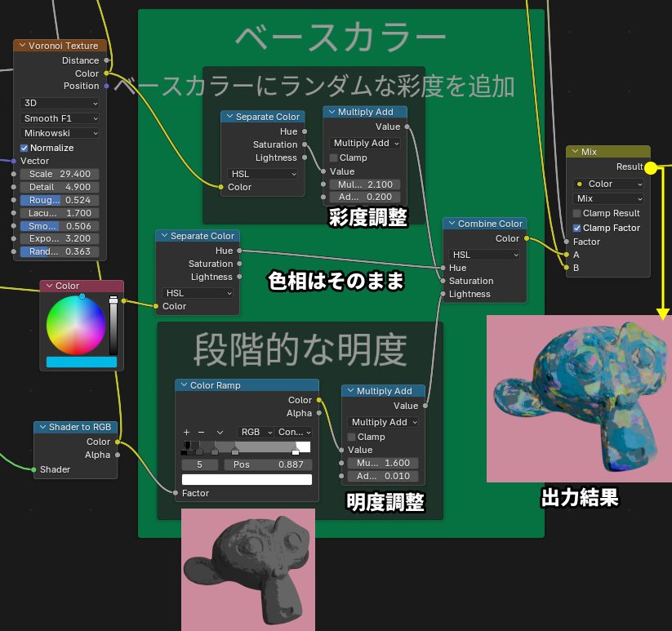
Task: Collapse the Combine Color node header arrow
Action: (451, 224)
